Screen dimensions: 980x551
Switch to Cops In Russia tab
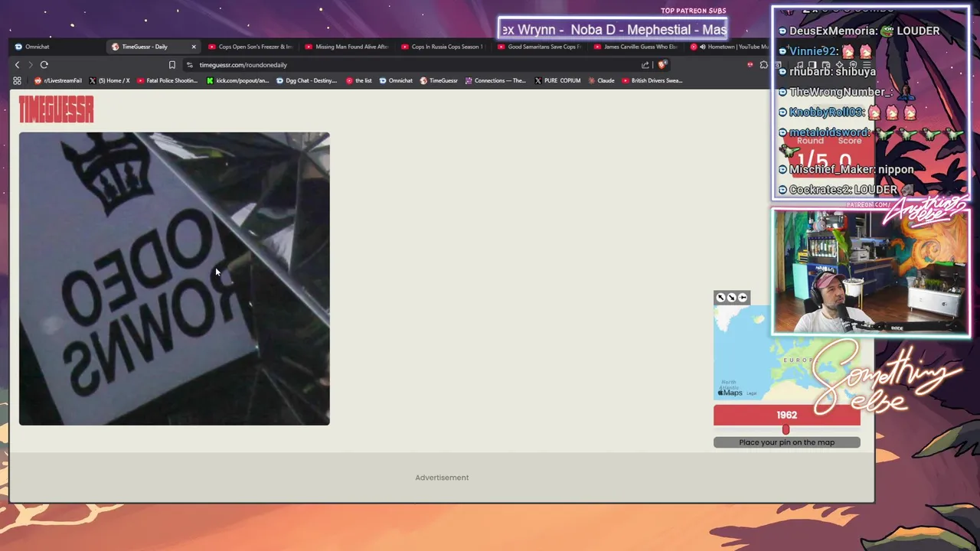pyautogui.click(x=443, y=47)
